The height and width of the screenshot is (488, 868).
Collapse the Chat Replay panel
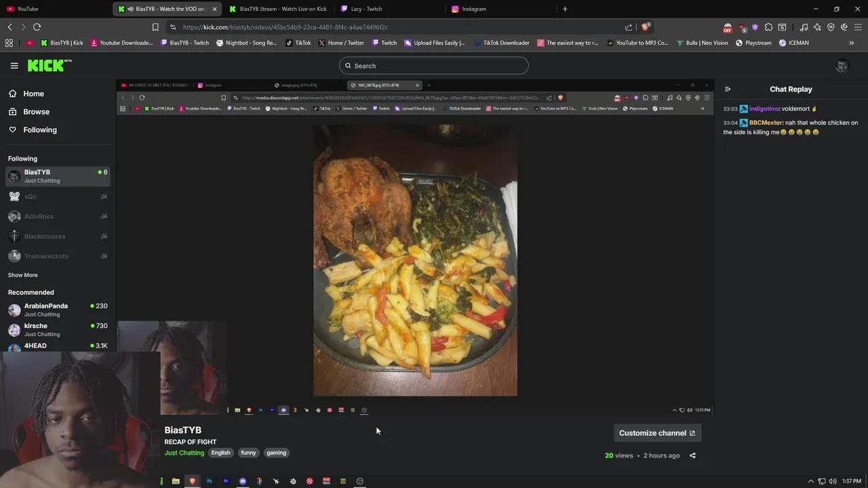pyautogui.click(x=728, y=89)
